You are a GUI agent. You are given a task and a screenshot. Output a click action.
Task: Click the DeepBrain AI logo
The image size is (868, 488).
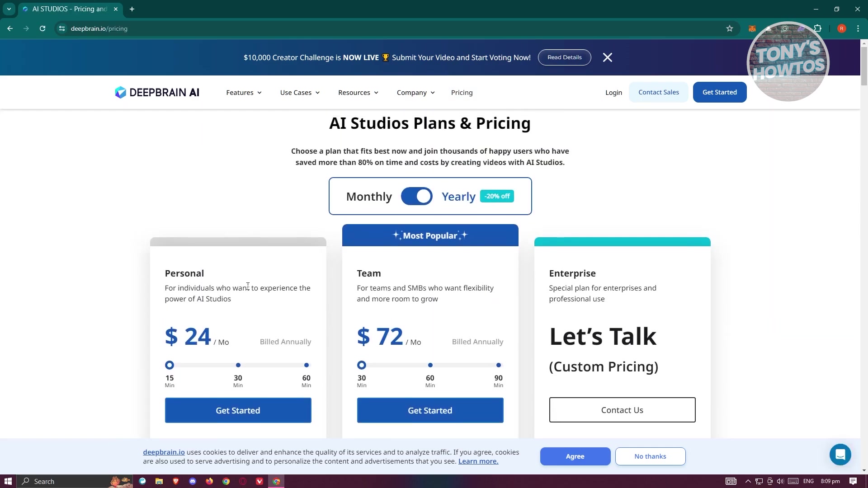click(x=157, y=93)
